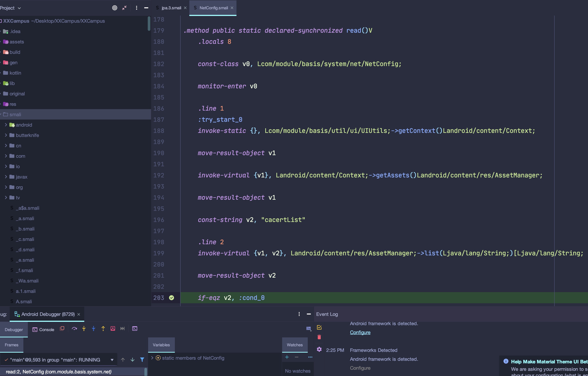Image resolution: width=588 pixels, height=376 pixels.
Task: Click line number 199 in the gutter
Action: 159,253
